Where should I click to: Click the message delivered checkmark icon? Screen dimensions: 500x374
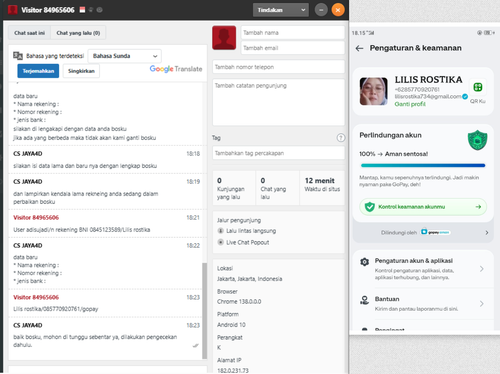196,346
